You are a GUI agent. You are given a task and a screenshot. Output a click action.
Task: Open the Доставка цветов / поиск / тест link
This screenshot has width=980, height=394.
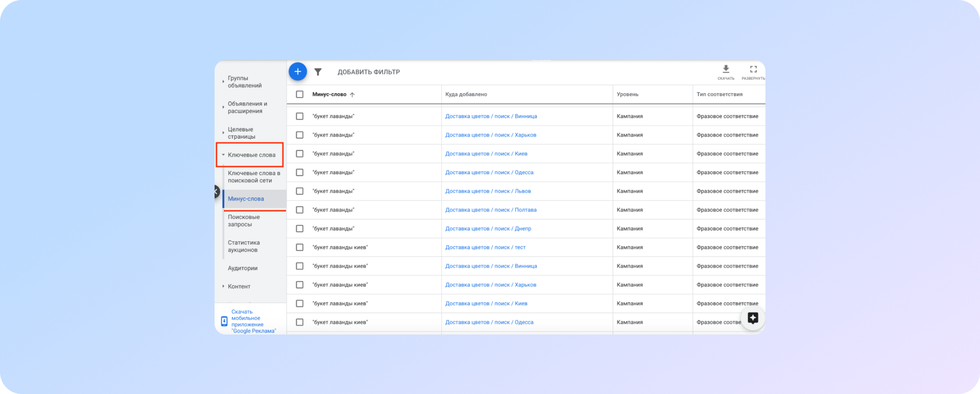pos(485,247)
